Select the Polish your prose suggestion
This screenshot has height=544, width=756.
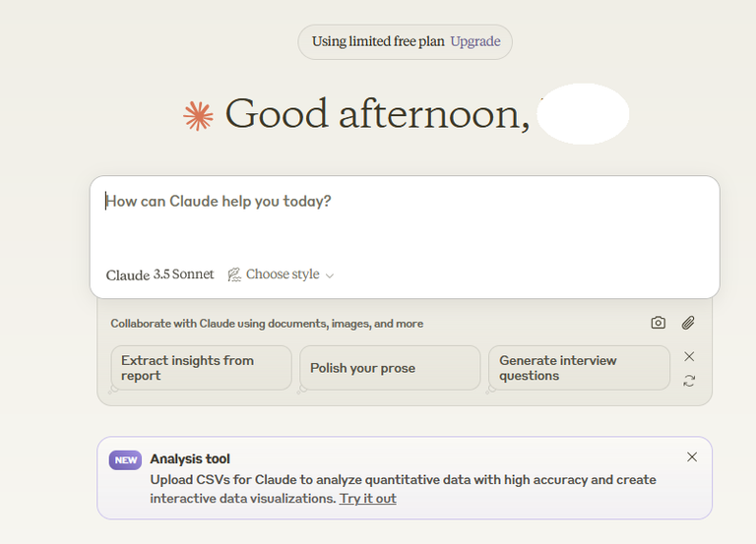390,368
